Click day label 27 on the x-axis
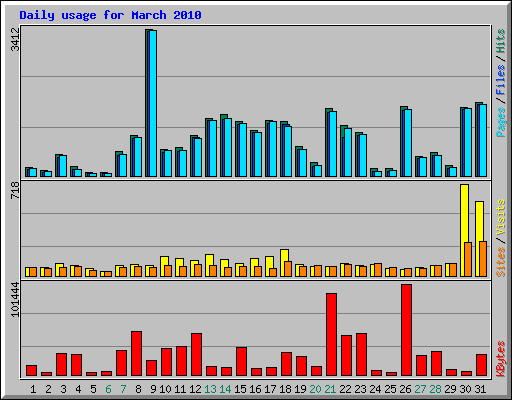The height and width of the screenshot is (400, 512). tap(420, 389)
